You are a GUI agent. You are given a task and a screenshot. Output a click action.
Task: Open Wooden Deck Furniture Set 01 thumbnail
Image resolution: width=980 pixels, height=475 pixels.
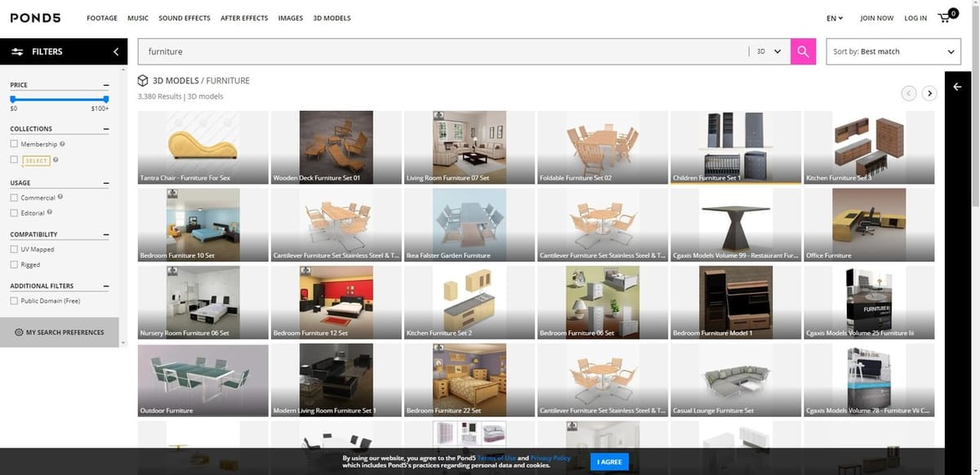336,147
